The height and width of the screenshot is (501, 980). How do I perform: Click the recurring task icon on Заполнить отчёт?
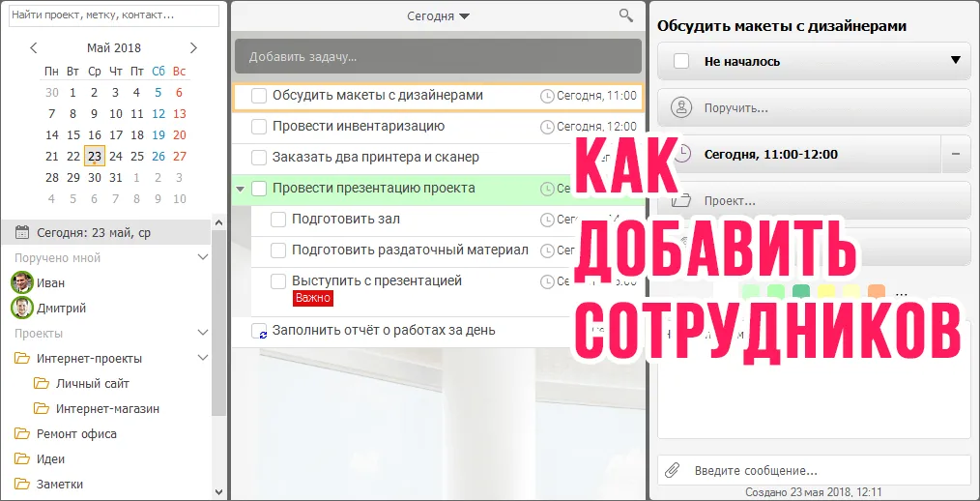[259, 331]
